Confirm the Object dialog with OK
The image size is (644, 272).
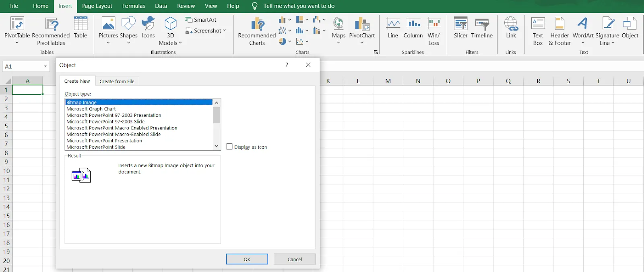pos(247,259)
